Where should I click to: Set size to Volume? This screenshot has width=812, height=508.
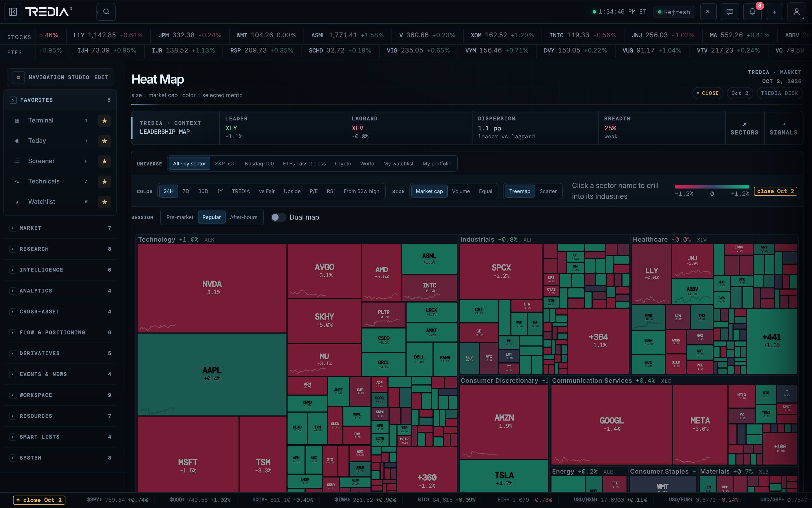(461, 191)
